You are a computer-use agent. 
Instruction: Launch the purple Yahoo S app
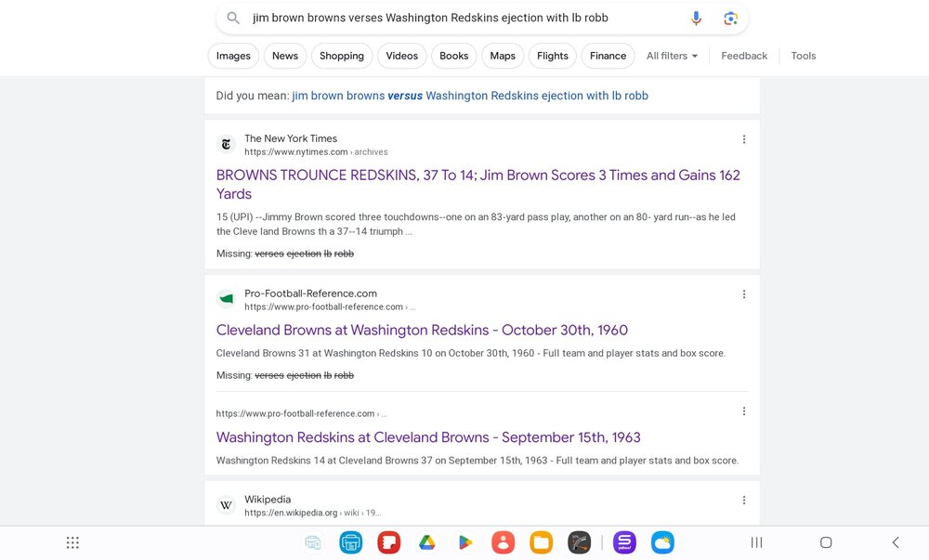[624, 543]
